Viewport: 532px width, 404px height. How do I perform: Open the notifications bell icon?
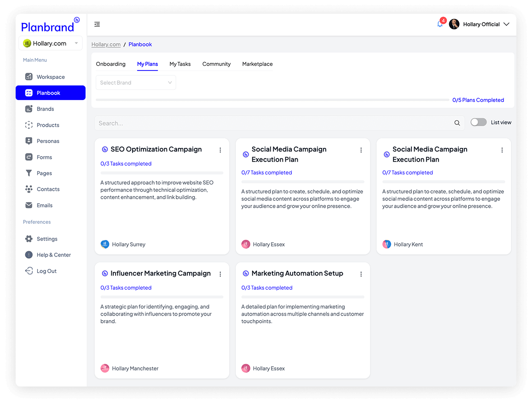440,24
